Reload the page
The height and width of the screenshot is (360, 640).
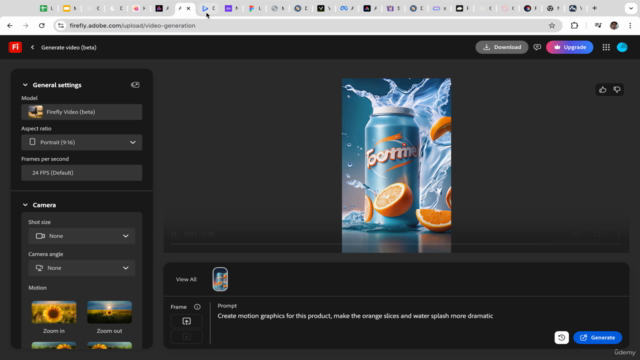[x=42, y=25]
